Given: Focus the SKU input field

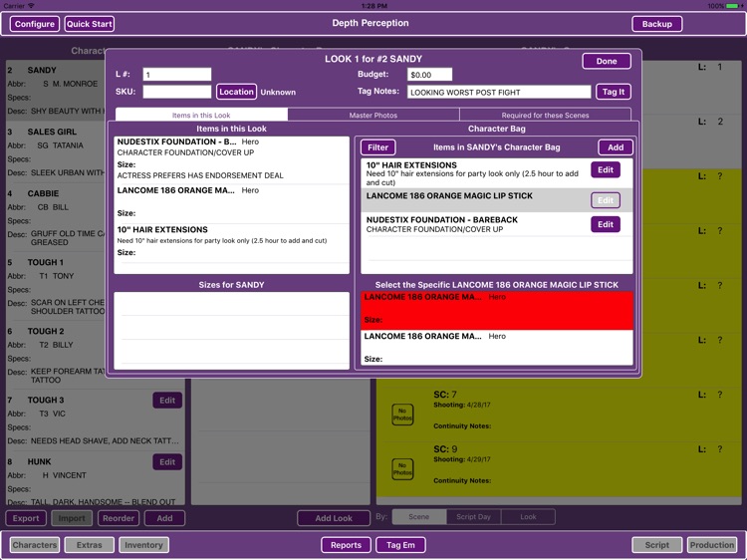Looking at the screenshot, I should tap(176, 92).
